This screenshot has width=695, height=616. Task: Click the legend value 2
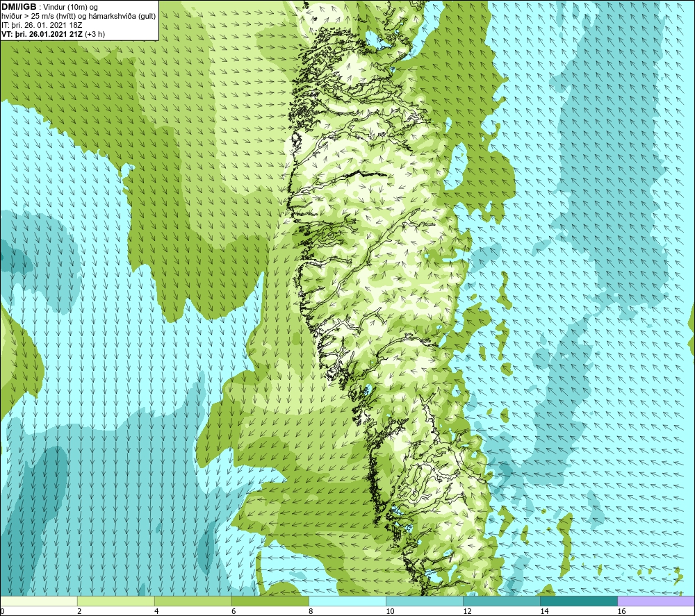click(79, 612)
